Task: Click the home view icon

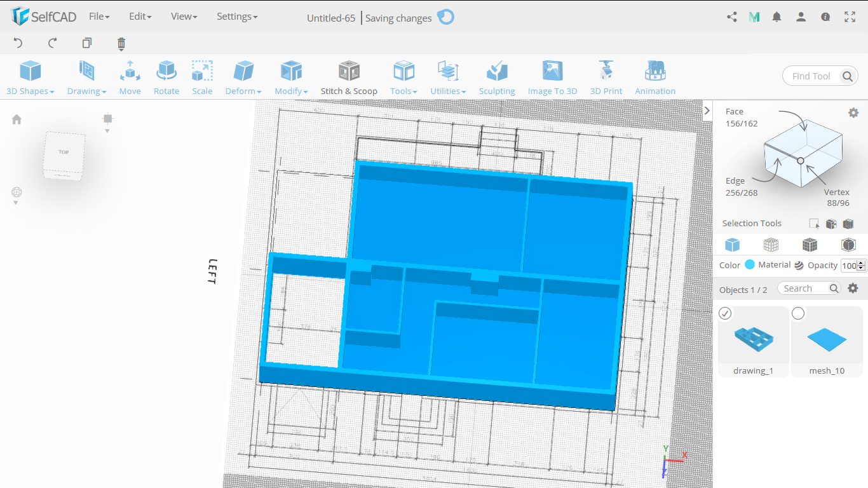Action: pyautogui.click(x=17, y=119)
